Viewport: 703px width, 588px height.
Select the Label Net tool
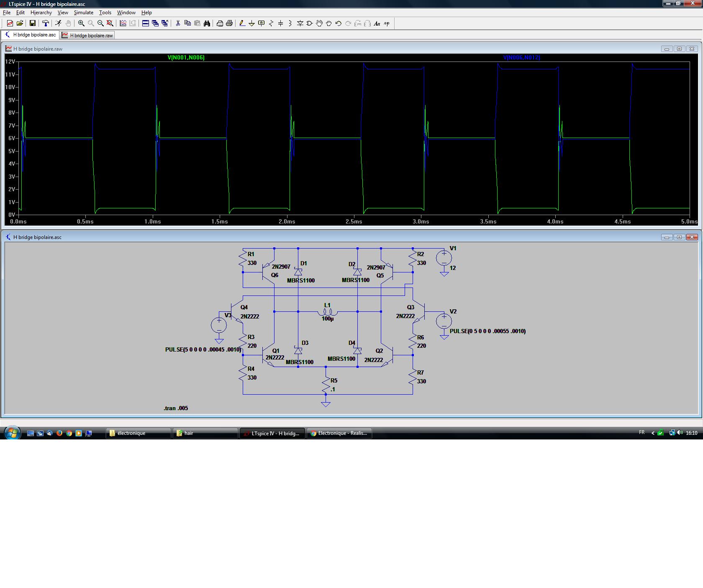tap(262, 23)
